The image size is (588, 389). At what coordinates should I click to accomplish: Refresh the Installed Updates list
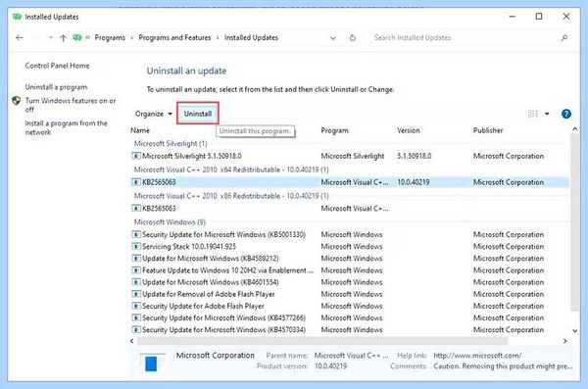pos(352,38)
